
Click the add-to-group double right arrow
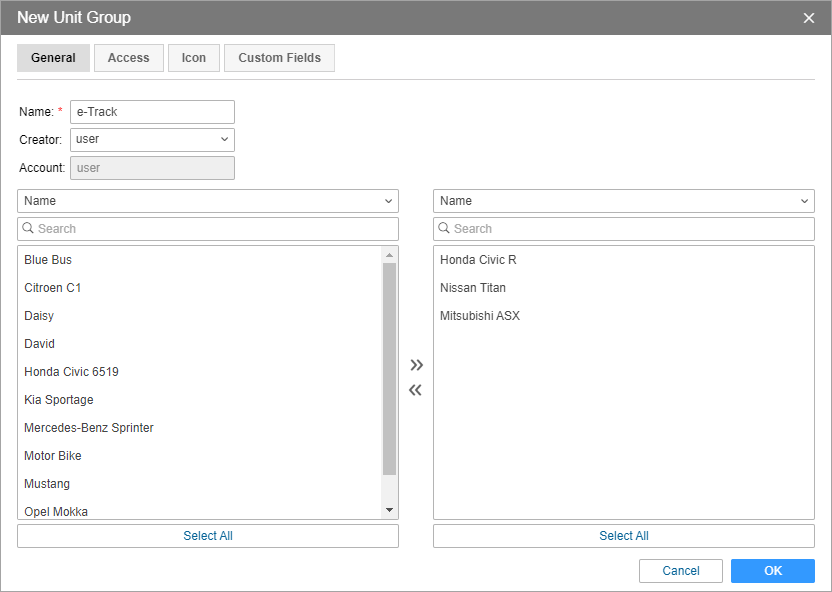pyautogui.click(x=416, y=365)
